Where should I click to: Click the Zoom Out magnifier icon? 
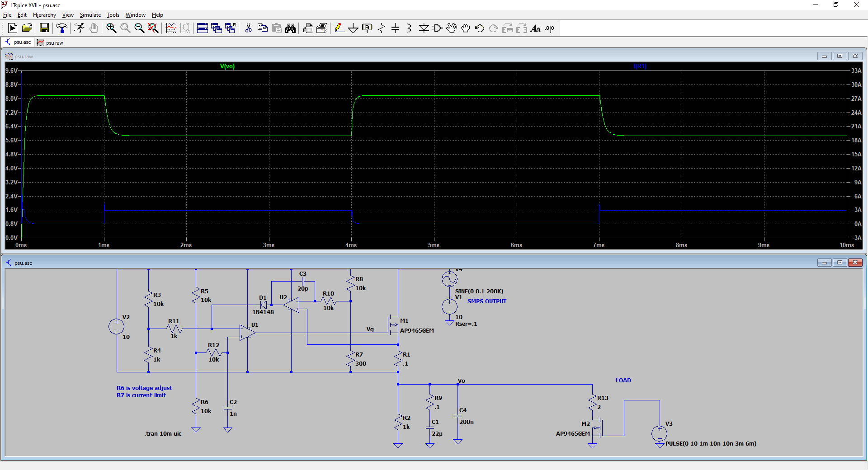pyautogui.click(x=139, y=28)
